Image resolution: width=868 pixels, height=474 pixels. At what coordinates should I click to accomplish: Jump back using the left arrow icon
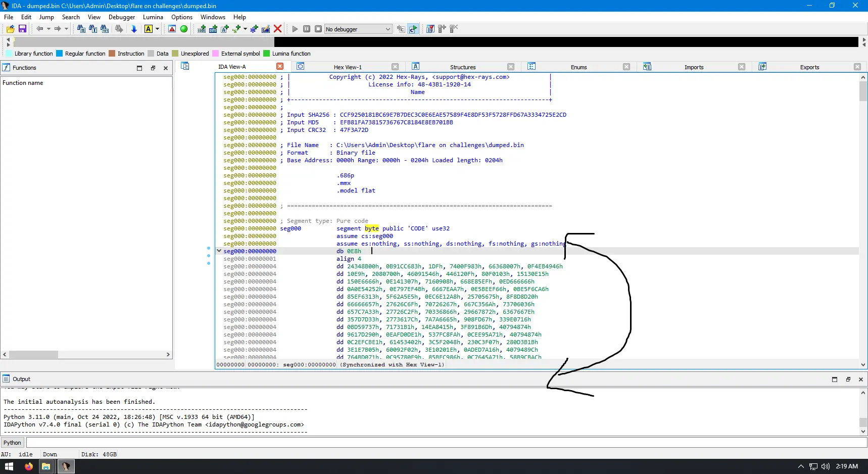tap(39, 29)
